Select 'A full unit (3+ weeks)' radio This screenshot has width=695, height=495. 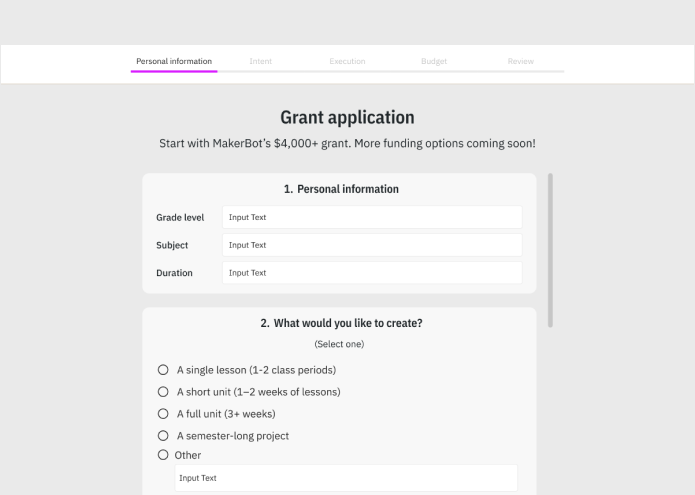pos(163,413)
